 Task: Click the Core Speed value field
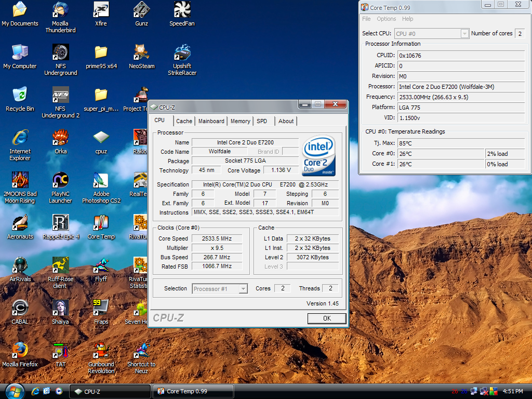[217, 238]
